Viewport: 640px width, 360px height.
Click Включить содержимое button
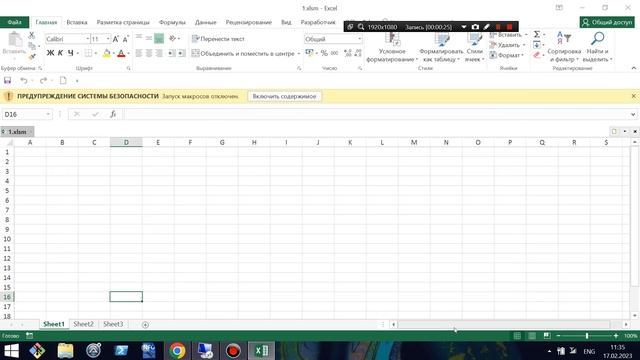(x=284, y=96)
